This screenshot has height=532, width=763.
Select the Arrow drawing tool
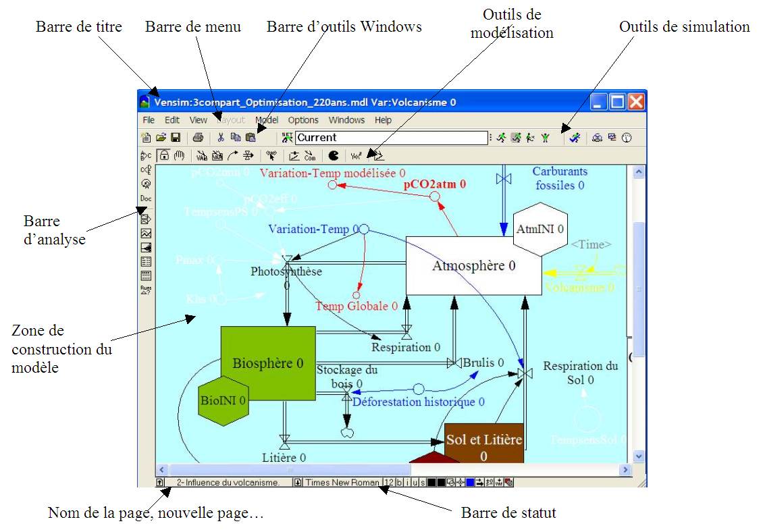(232, 155)
